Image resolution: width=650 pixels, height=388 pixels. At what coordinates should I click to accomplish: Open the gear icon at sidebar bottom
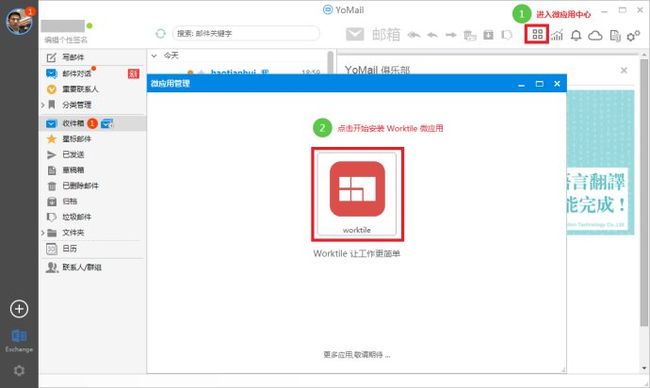[19, 370]
